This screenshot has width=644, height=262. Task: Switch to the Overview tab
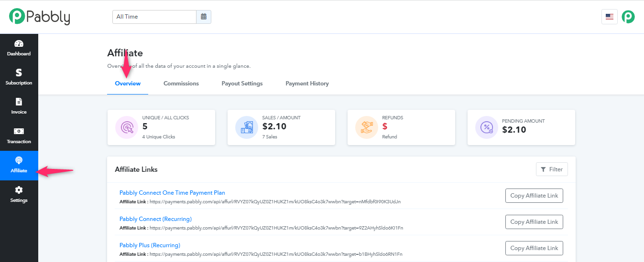128,84
